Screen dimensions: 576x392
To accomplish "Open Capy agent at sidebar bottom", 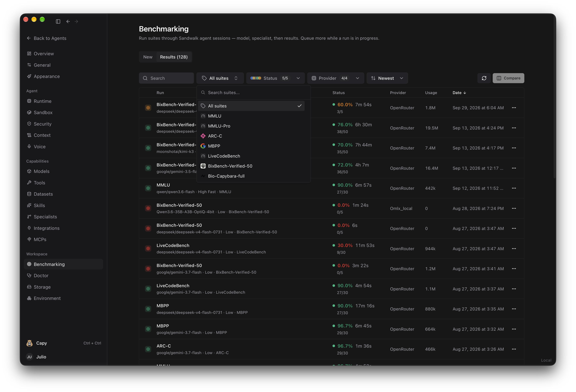I will coord(63,343).
